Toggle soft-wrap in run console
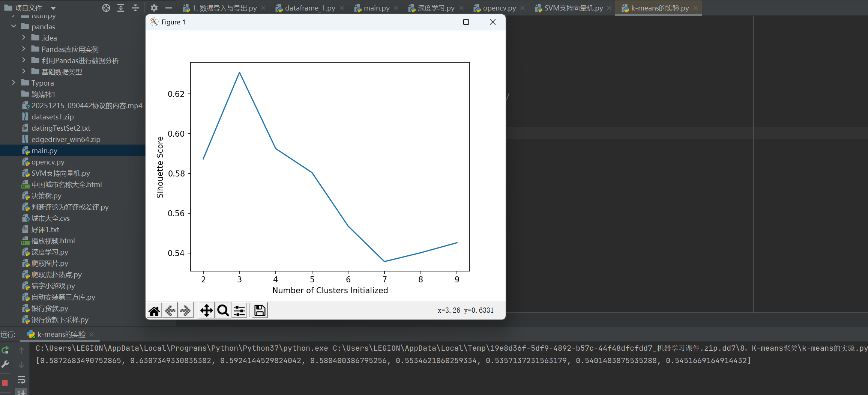This screenshot has height=395, width=868. (21, 380)
